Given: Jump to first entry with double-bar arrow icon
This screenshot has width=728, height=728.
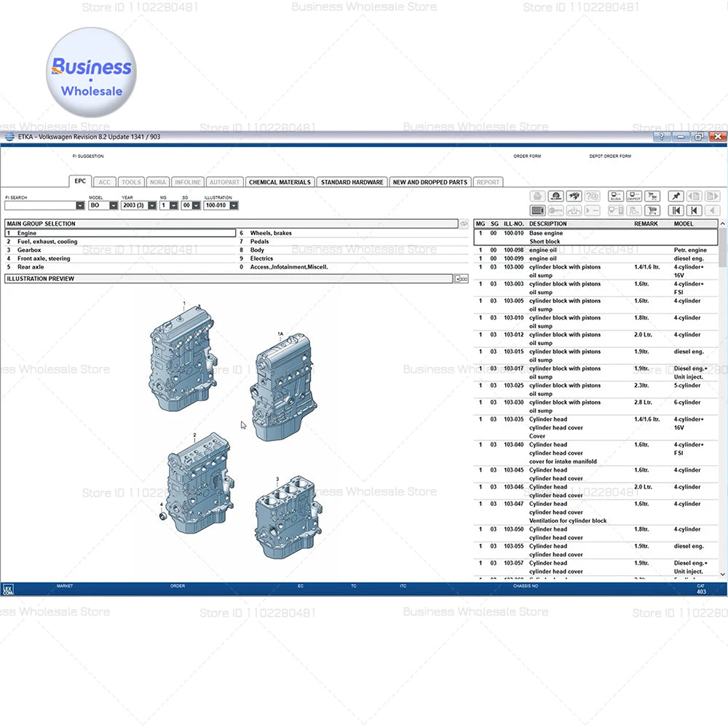Looking at the screenshot, I should point(676,210).
